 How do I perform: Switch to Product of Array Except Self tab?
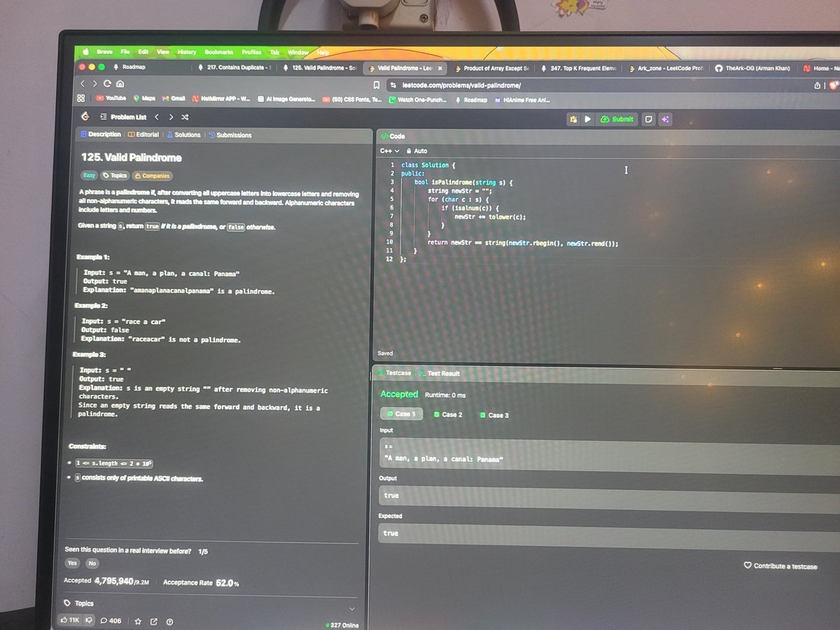point(491,69)
